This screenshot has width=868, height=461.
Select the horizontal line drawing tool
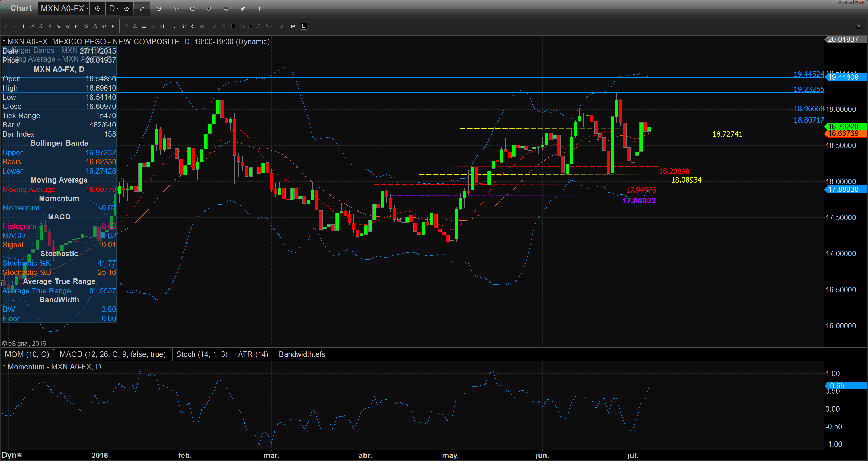tap(14, 26)
